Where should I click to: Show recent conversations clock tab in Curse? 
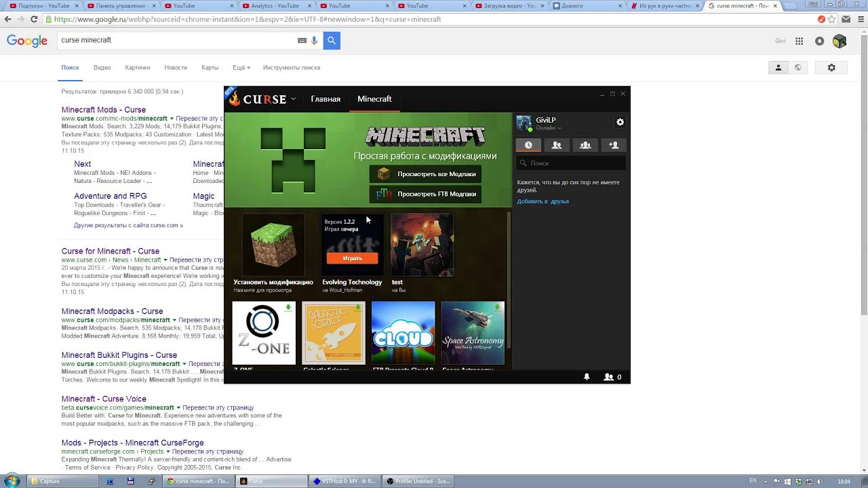(528, 145)
